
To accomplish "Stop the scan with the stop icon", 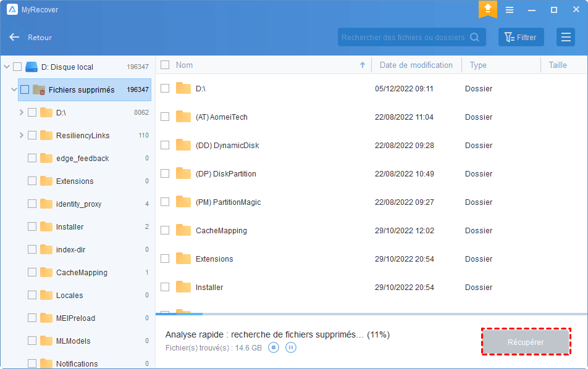I will pos(274,347).
